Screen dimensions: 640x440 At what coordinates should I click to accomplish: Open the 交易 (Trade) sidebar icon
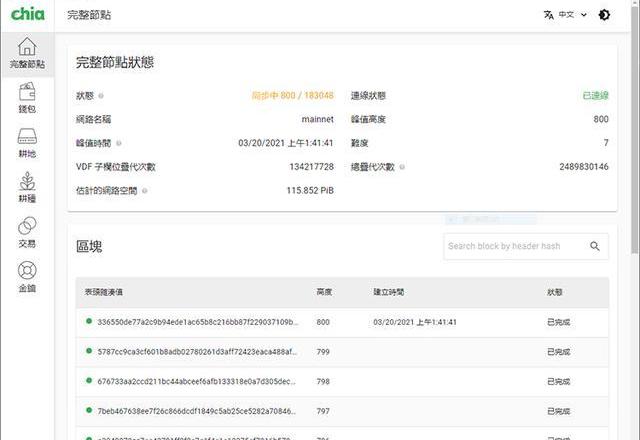tap(27, 232)
